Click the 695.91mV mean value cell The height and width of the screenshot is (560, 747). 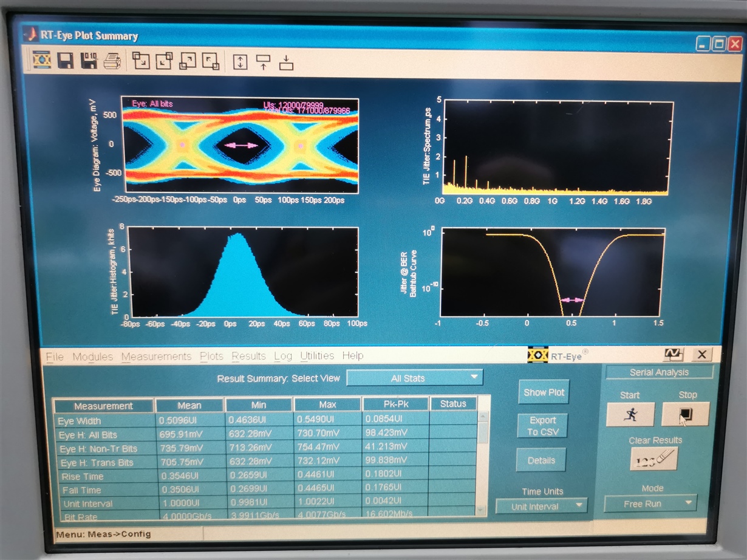click(x=189, y=434)
